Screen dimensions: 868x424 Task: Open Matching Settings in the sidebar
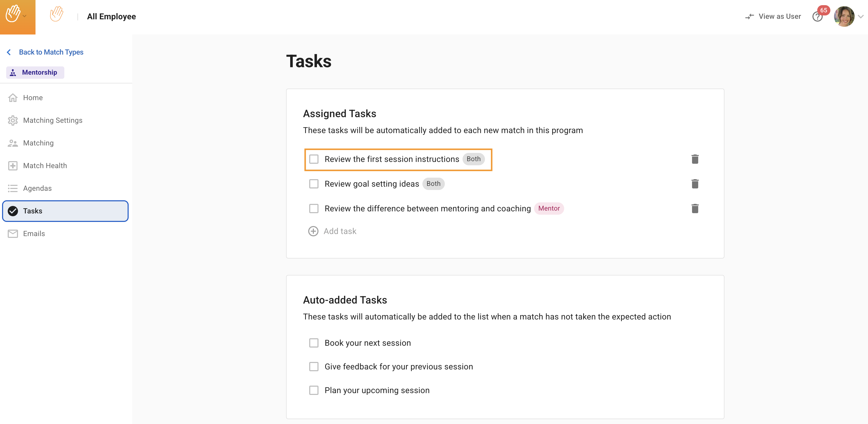click(x=52, y=120)
